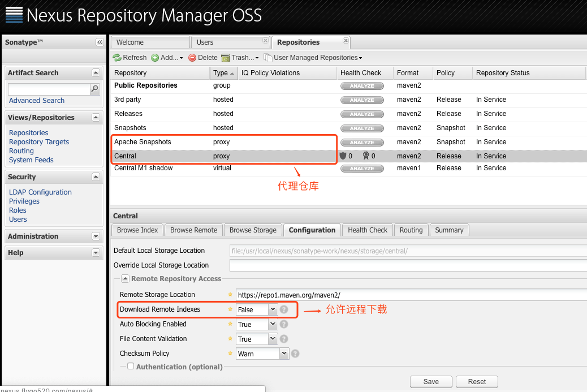Open the Users link under Security

click(18, 219)
